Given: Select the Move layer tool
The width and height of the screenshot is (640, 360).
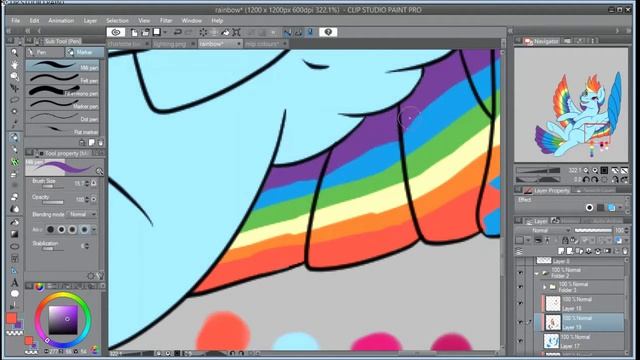Looking at the screenshot, I should 14,88.
